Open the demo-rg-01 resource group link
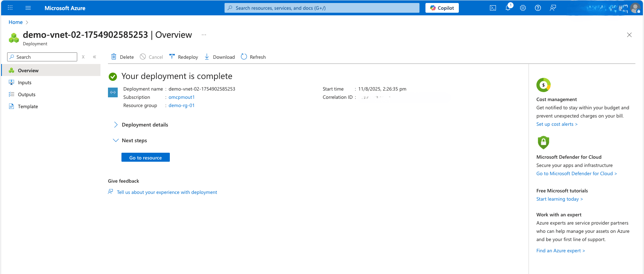Image resolution: width=644 pixels, height=274 pixels. click(181, 106)
